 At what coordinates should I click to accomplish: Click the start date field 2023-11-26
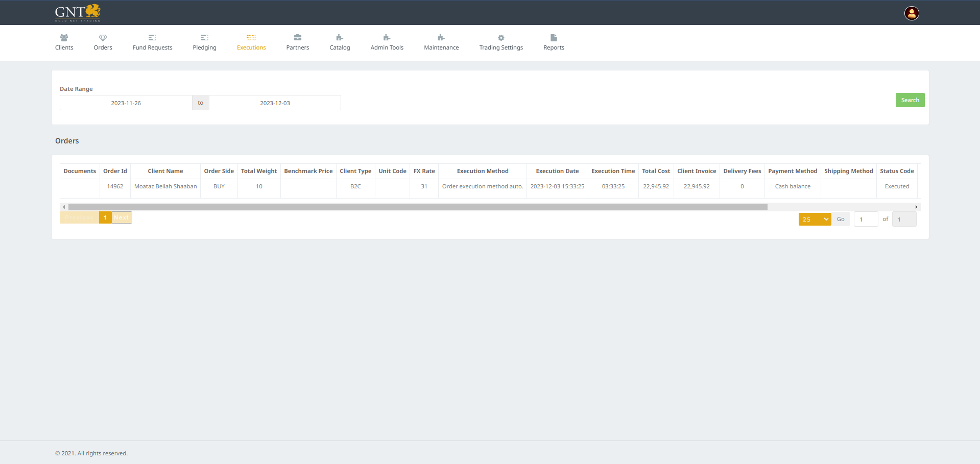tap(126, 103)
